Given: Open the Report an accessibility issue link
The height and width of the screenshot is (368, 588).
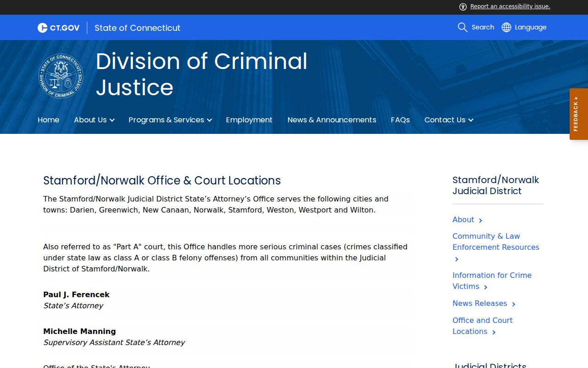Looking at the screenshot, I should (510, 6).
